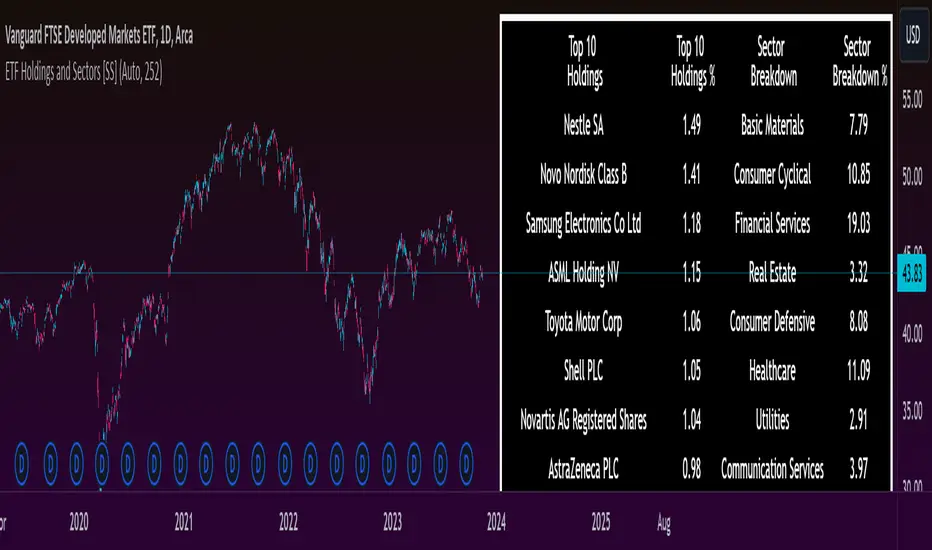Screen dimensions: 932x550
Task: Click the 40.00 price axis label
Action: tap(912, 334)
